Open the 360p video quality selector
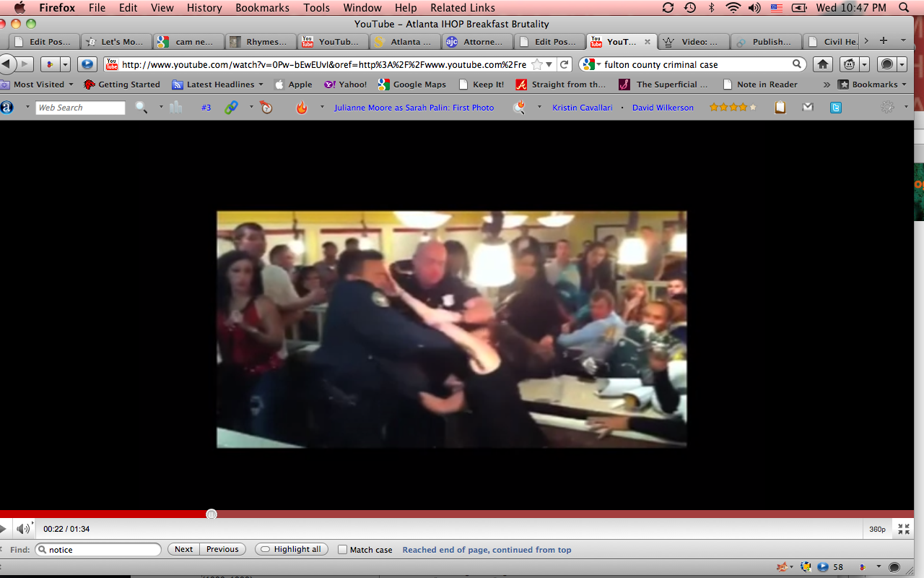This screenshot has height=578, width=924. click(877, 529)
